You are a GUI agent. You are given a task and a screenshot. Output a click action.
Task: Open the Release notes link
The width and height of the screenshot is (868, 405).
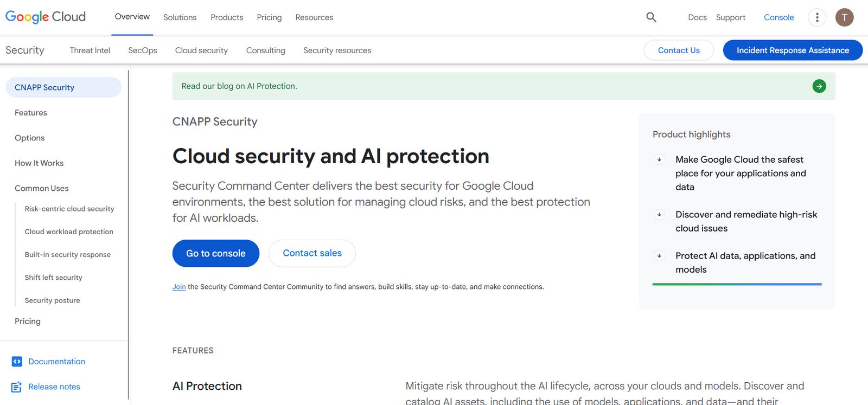54,387
